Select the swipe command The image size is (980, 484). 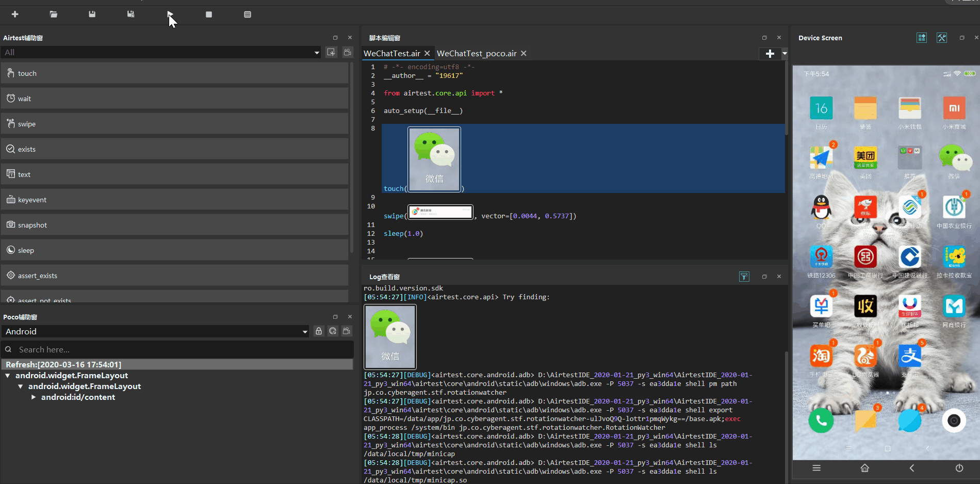click(x=174, y=124)
